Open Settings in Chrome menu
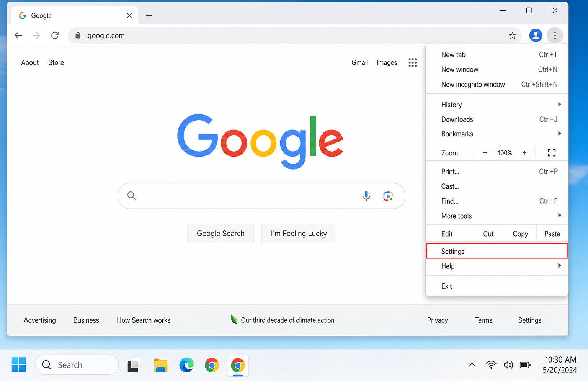 coord(497,251)
